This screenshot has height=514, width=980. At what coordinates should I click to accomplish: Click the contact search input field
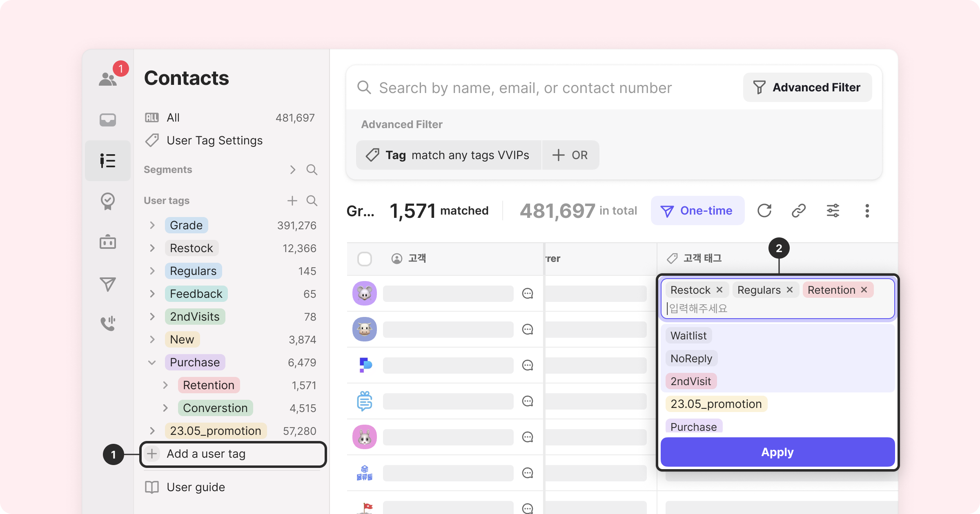tap(525, 88)
